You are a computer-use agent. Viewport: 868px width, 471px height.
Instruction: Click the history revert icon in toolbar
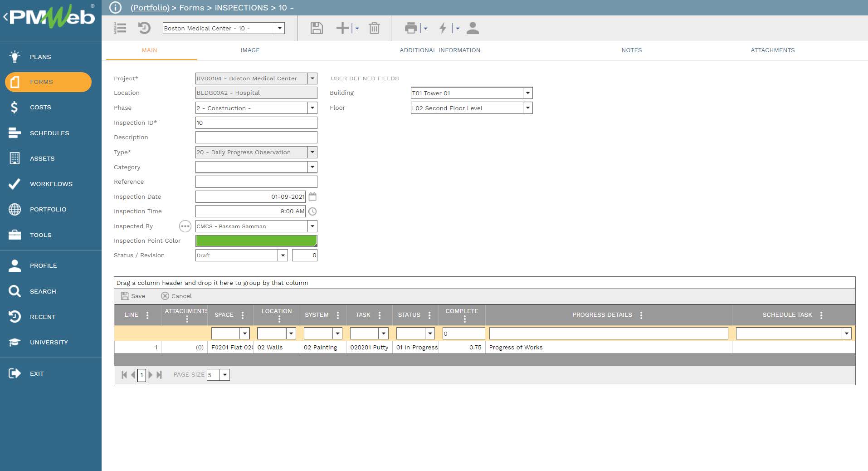point(144,28)
